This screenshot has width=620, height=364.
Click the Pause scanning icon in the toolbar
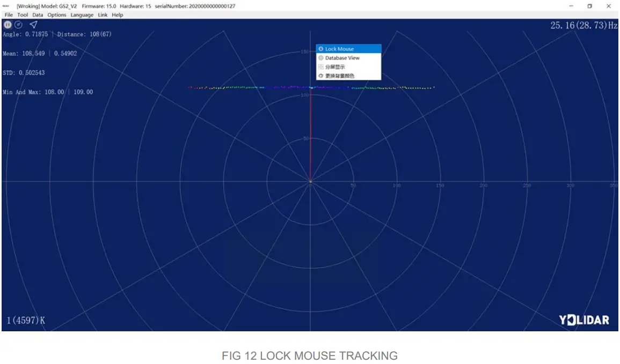click(6, 25)
